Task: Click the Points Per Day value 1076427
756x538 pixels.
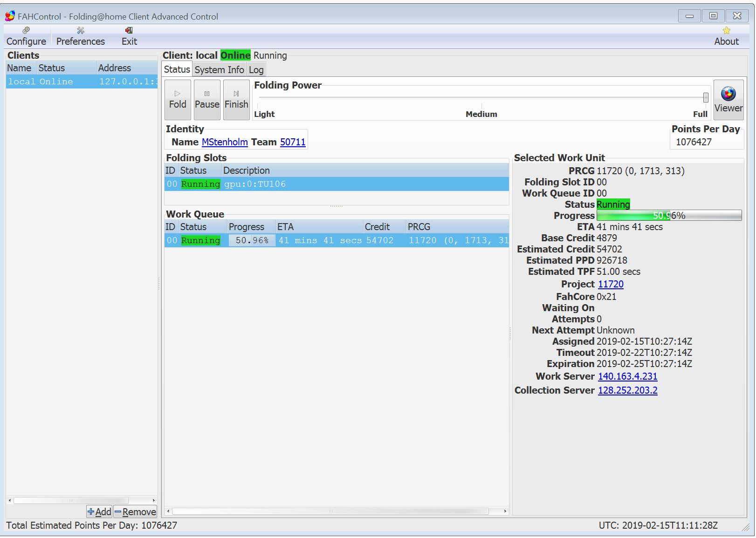Action: [x=694, y=142]
